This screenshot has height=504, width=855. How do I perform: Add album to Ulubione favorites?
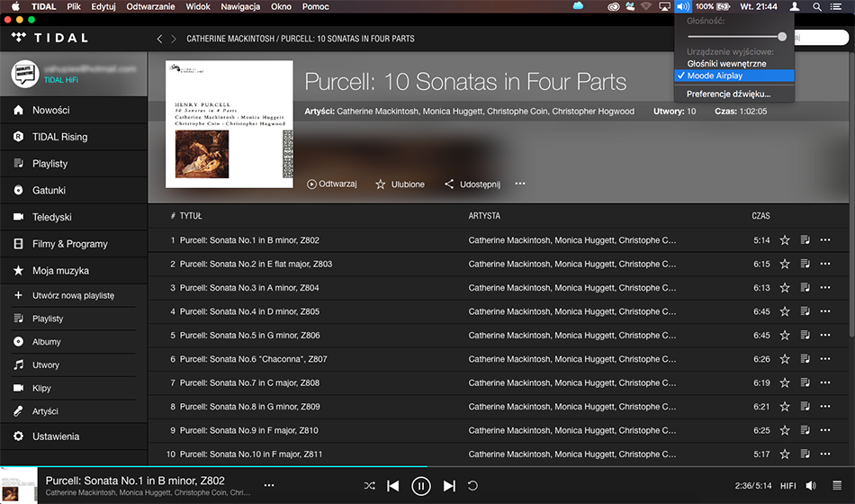pyautogui.click(x=400, y=184)
